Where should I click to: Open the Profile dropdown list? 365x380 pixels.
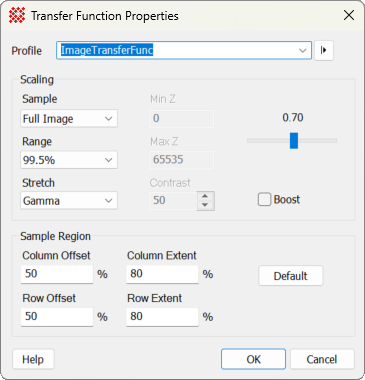(302, 51)
